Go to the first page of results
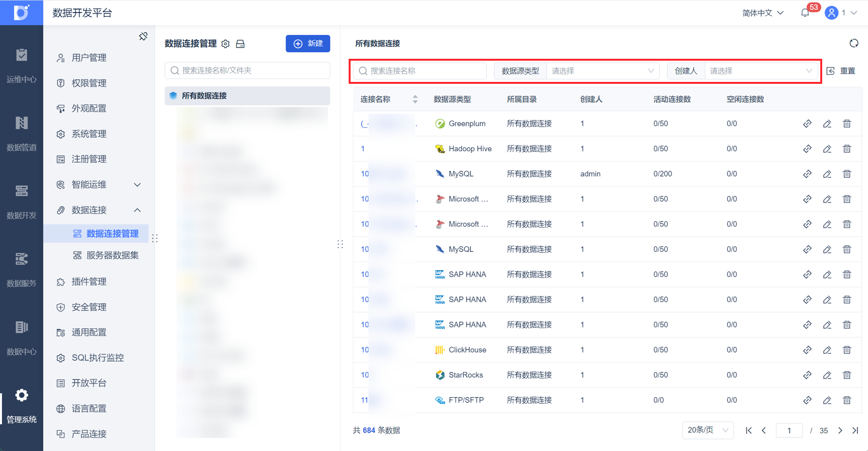Image resolution: width=868 pixels, height=451 pixels. [748, 430]
